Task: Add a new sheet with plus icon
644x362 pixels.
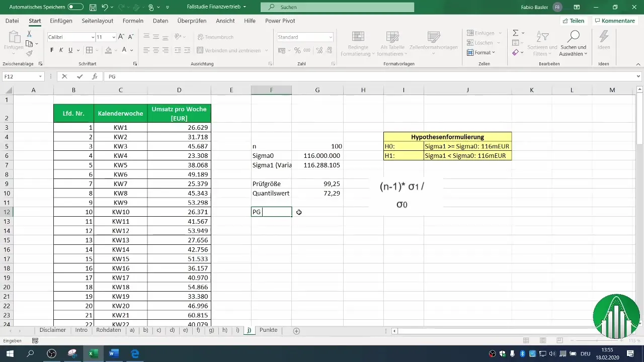Action: [296, 331]
